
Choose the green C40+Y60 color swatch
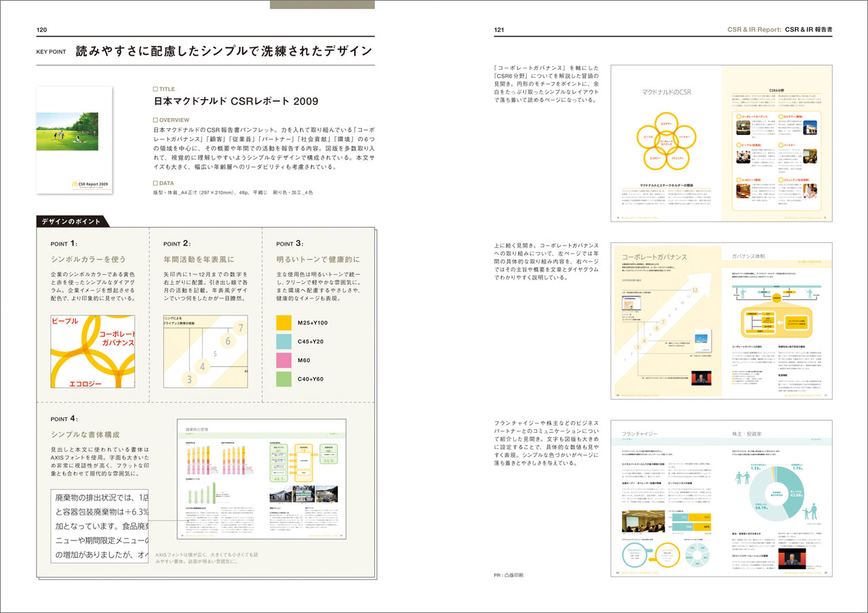coord(284,380)
